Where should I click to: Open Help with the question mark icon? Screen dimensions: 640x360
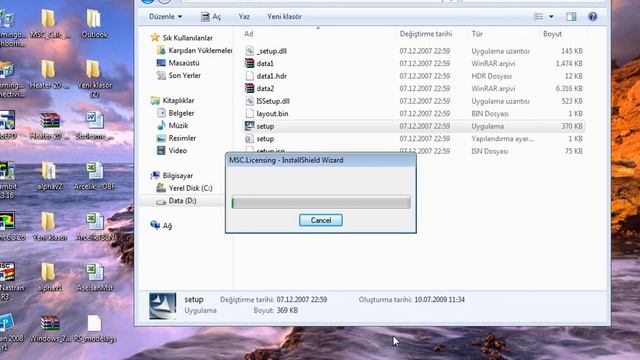coord(593,16)
